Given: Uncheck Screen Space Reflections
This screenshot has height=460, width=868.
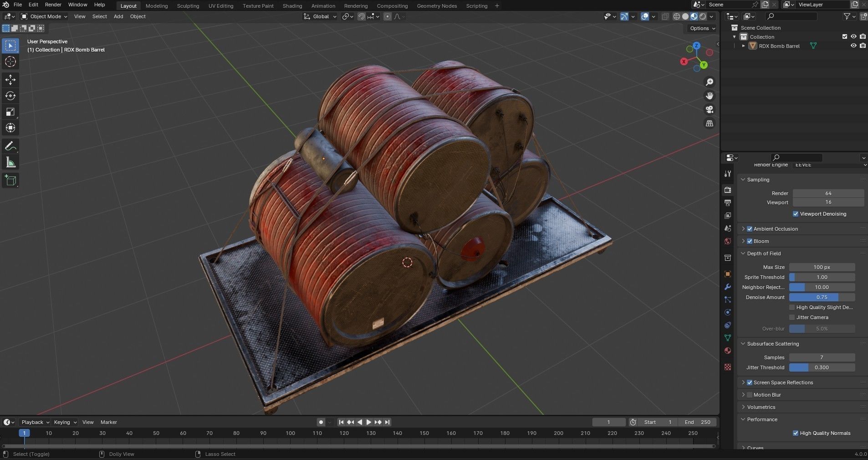Looking at the screenshot, I should 750,382.
